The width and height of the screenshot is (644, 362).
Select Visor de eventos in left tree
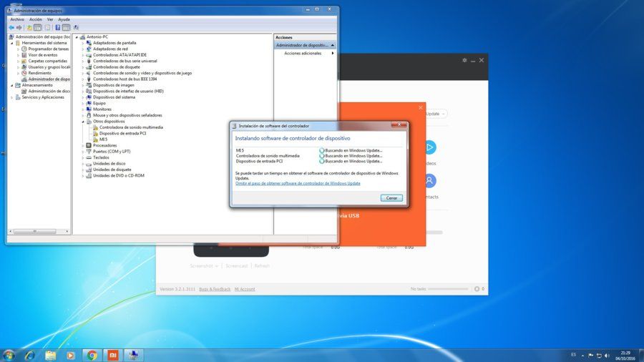43,55
